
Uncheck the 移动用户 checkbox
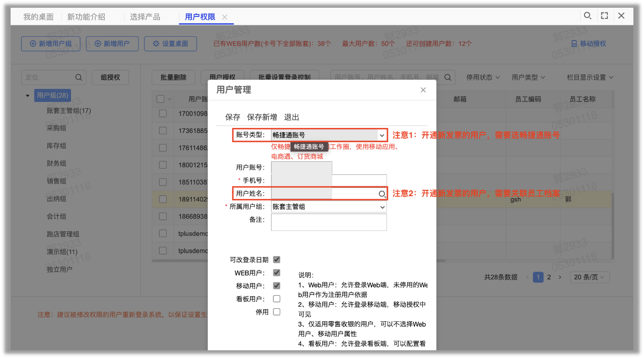tap(277, 286)
